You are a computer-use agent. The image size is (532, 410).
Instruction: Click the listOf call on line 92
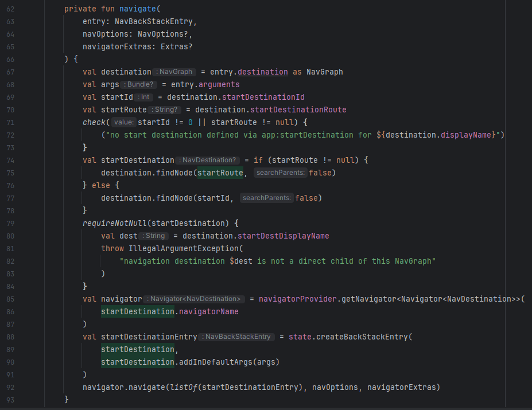(x=183, y=387)
